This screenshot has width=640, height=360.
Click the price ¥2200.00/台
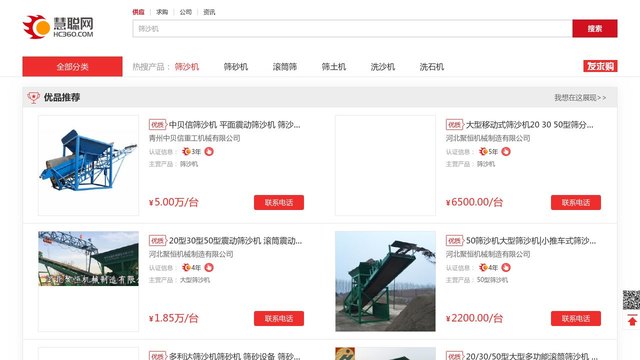pos(474,318)
